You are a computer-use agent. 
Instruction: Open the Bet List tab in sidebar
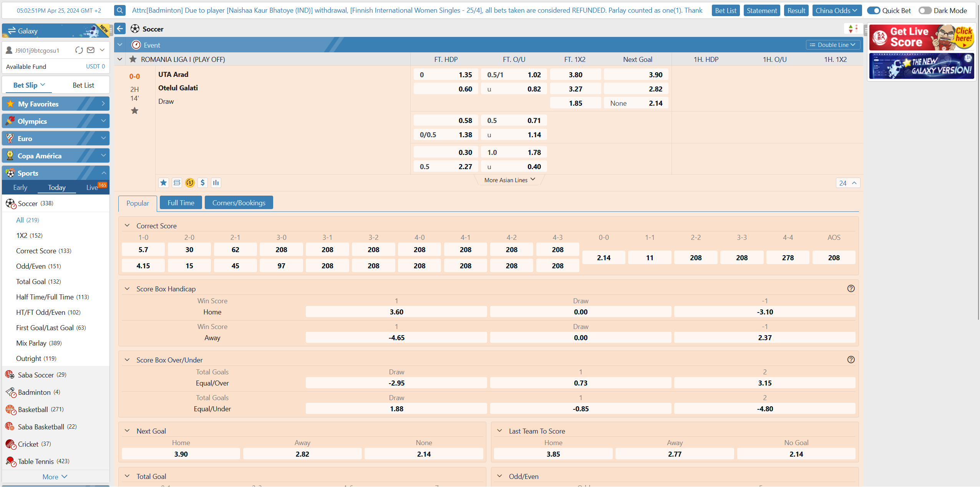(x=83, y=85)
